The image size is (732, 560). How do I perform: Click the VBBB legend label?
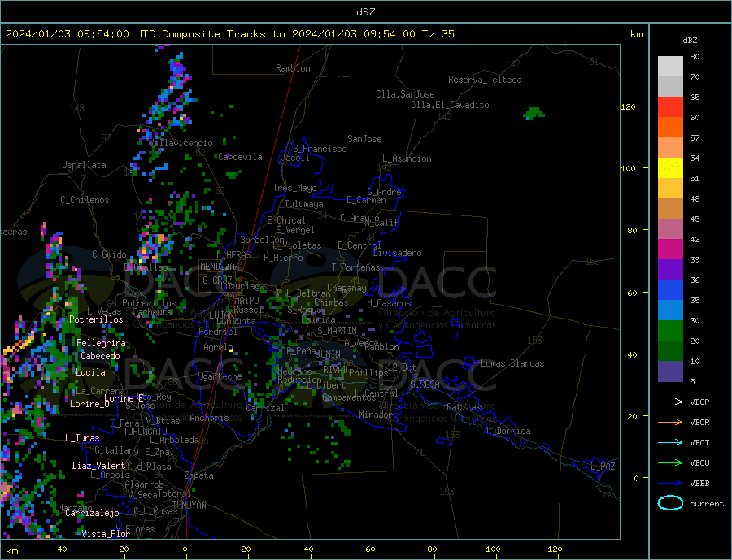[699, 483]
